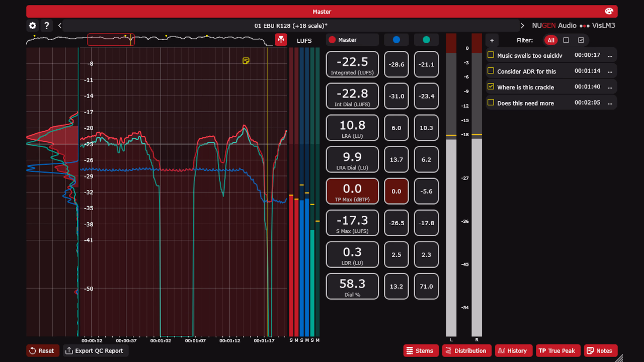644x362 pixels.
Task: Select the Master channel button
Action: [352, 40]
